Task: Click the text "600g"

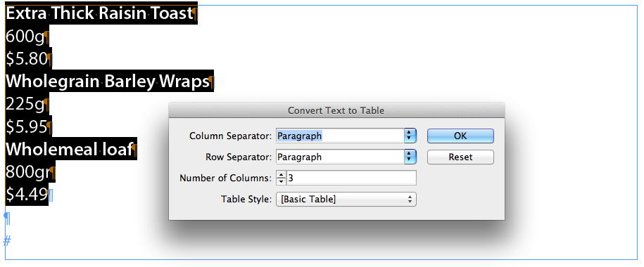Action: (25, 37)
